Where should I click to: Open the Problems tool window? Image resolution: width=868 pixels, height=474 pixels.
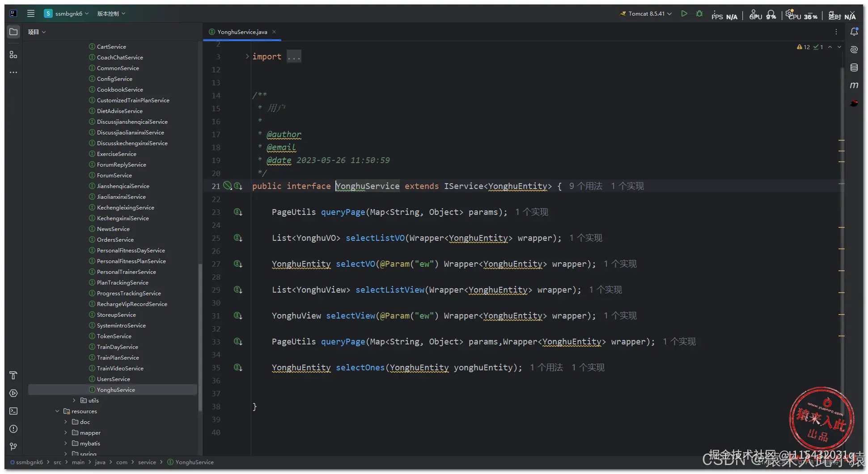[13, 429]
